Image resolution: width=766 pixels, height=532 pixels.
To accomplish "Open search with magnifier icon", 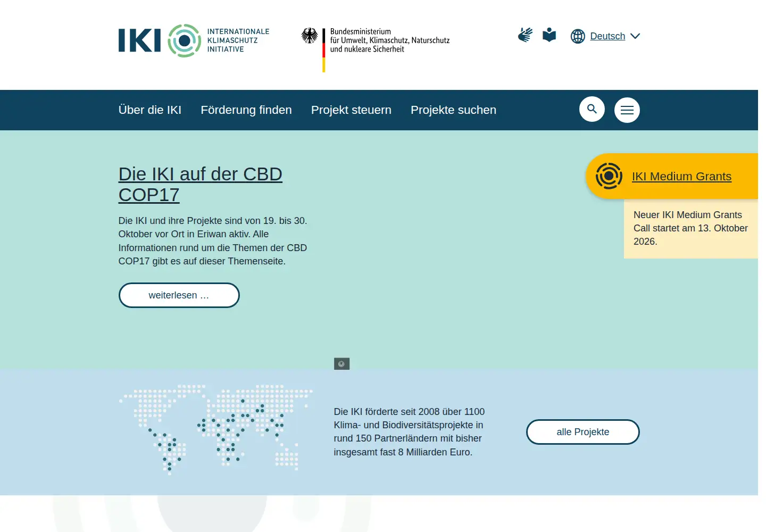I will [592, 109].
